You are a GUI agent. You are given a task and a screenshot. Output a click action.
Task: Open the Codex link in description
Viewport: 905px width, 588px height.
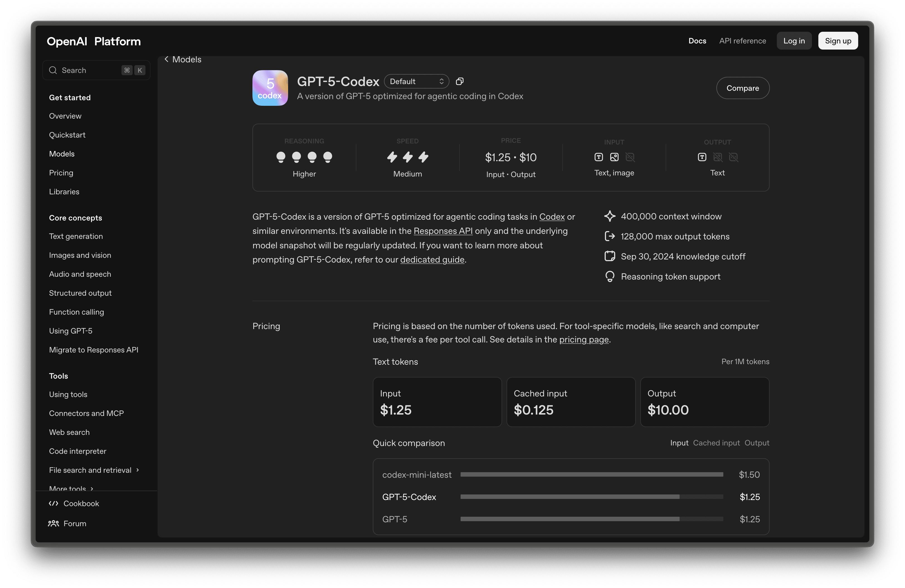[552, 217]
